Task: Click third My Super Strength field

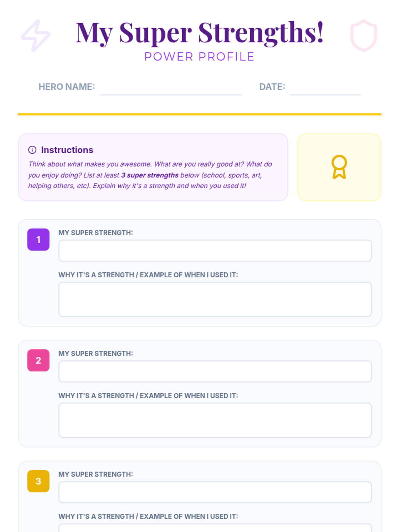Action: point(215,492)
